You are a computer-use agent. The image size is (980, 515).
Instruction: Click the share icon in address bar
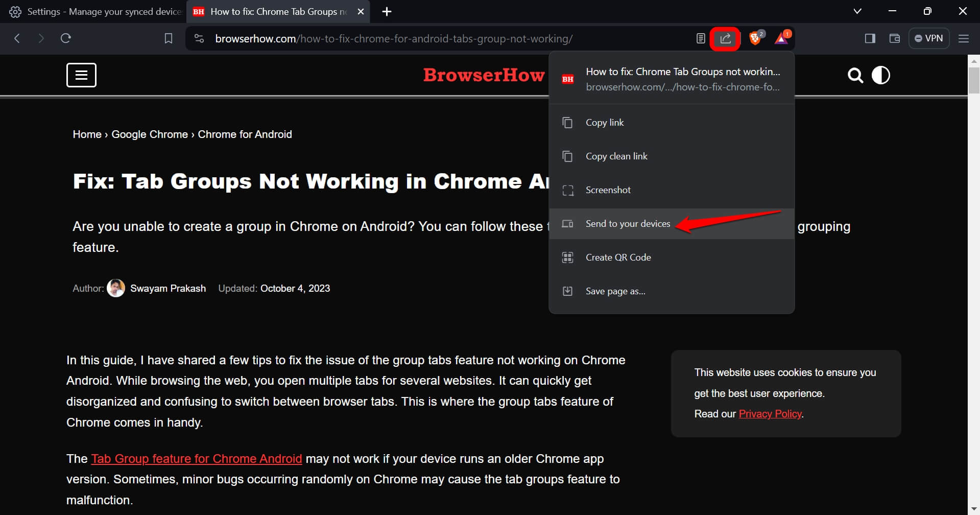coord(725,38)
